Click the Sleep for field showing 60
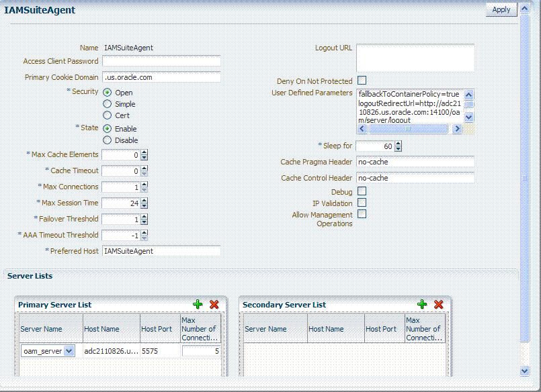Image resolution: width=541 pixels, height=392 pixels. coord(376,146)
